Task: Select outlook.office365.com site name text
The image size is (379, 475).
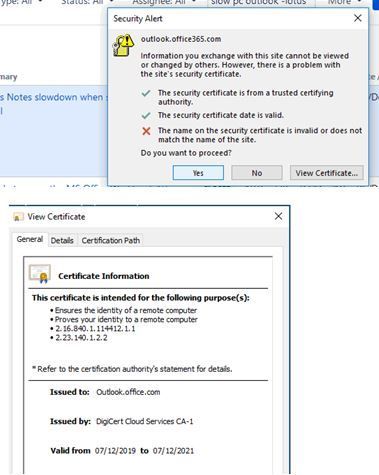Action: coord(181,39)
